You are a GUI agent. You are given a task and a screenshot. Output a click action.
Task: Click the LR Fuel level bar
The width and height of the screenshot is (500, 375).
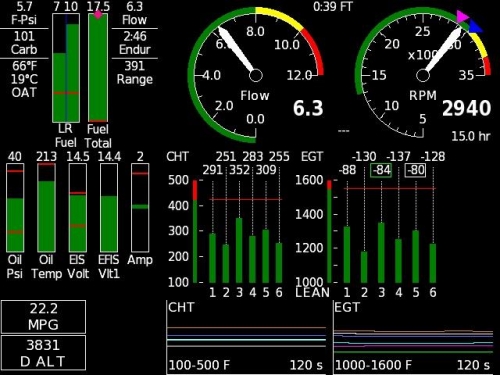coord(66,68)
